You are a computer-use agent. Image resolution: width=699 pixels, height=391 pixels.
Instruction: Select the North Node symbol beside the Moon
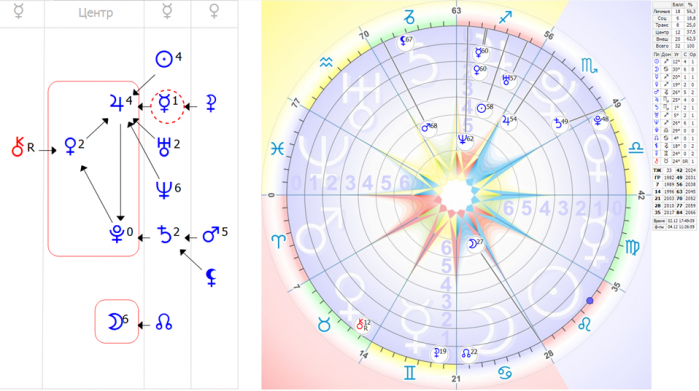[164, 322]
